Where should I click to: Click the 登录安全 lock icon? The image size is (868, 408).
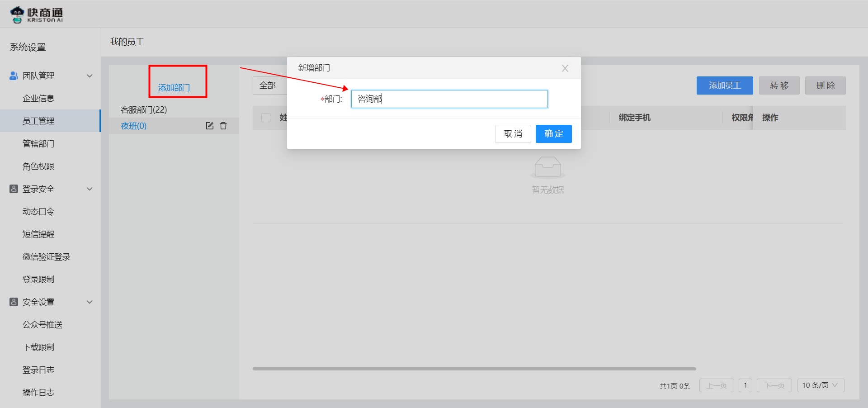pyautogui.click(x=14, y=189)
